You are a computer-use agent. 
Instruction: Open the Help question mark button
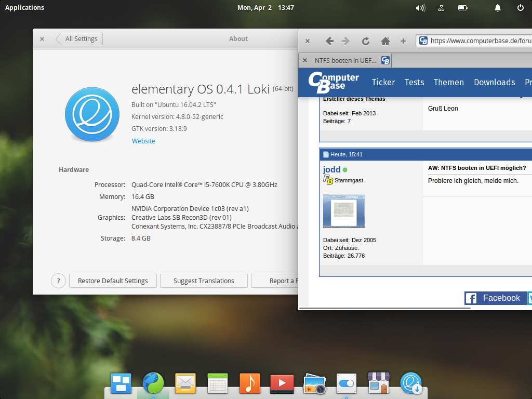pos(58,281)
